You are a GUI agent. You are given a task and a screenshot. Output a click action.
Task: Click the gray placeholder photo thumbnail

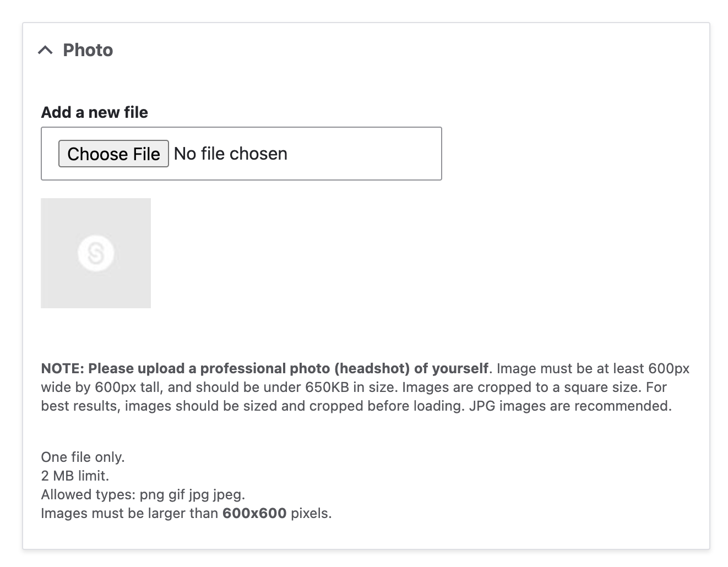pos(96,253)
